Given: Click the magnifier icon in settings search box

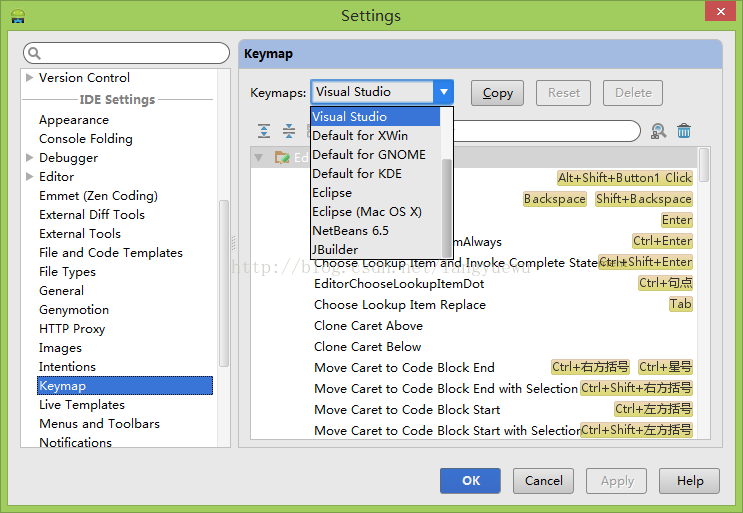Looking at the screenshot, I should click(x=35, y=53).
